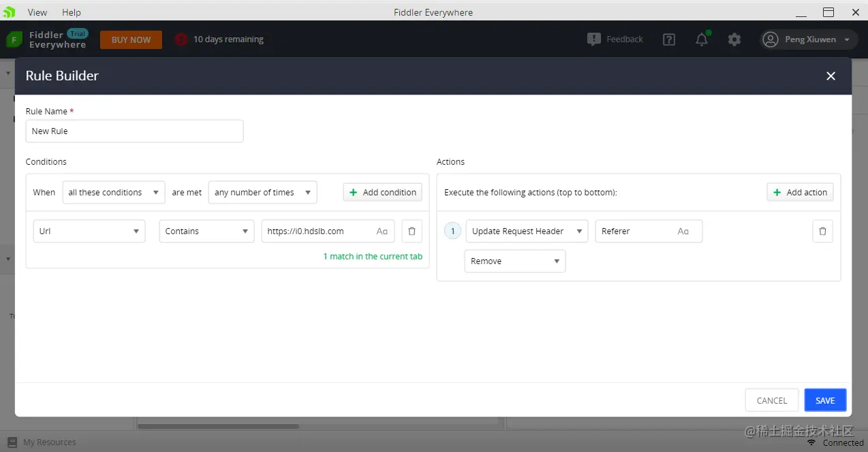Click the Add action plus icon
868x452 pixels.
point(777,193)
